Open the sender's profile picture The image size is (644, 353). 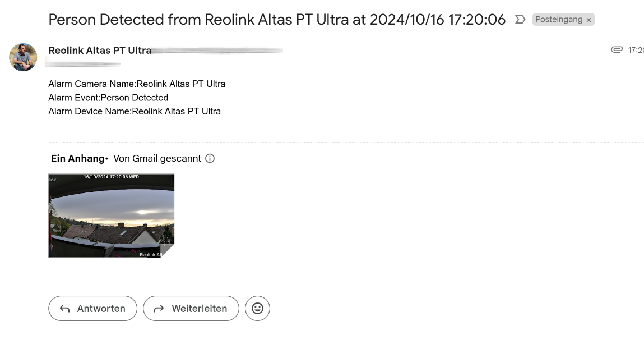(23, 57)
